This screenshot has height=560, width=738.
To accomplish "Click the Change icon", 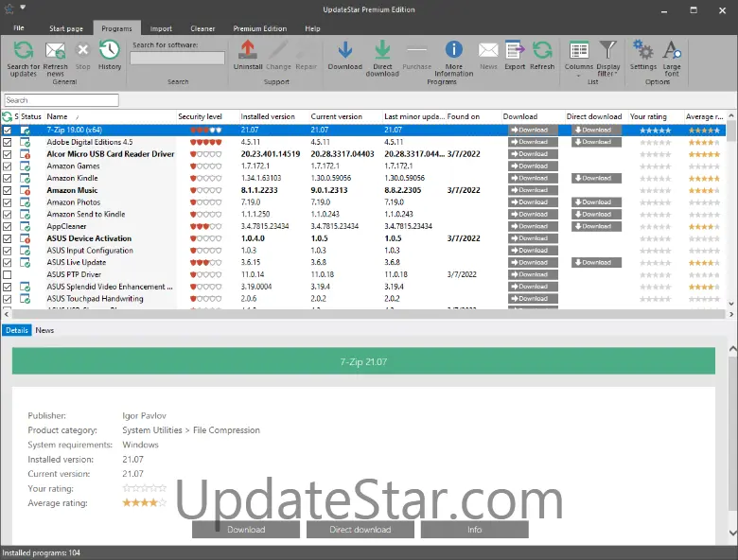I will click(278, 50).
